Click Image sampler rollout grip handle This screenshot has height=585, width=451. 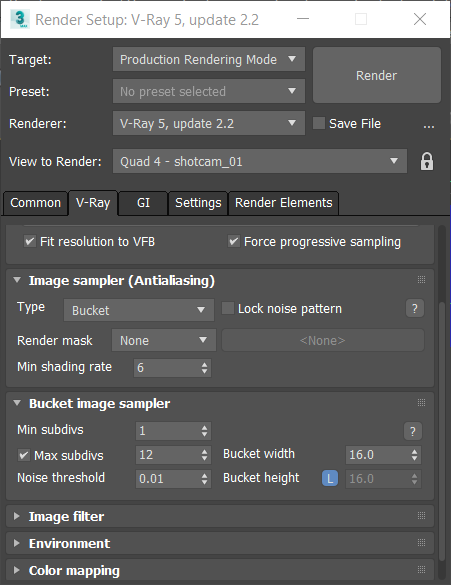click(422, 280)
